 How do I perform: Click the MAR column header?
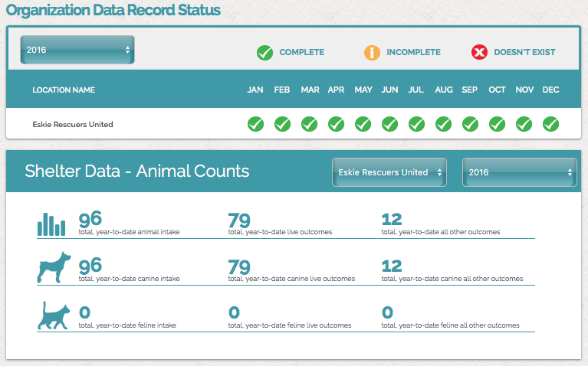(x=310, y=90)
